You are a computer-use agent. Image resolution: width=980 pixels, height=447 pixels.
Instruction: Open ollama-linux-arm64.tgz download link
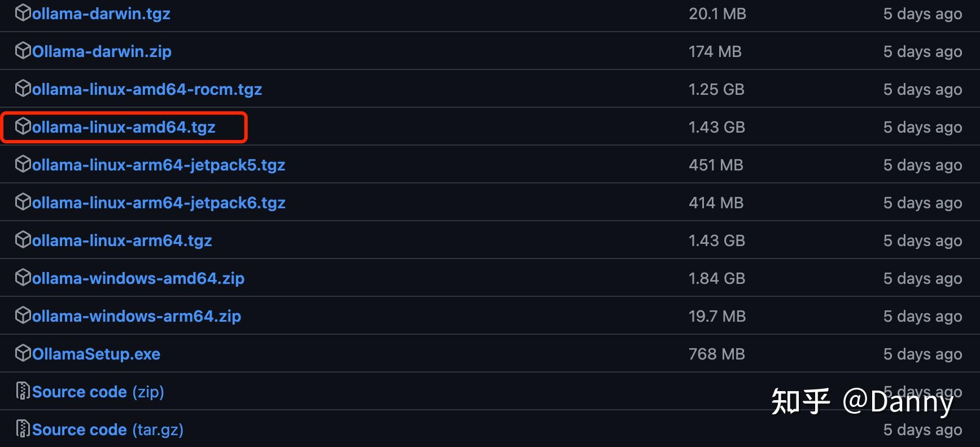coord(122,240)
